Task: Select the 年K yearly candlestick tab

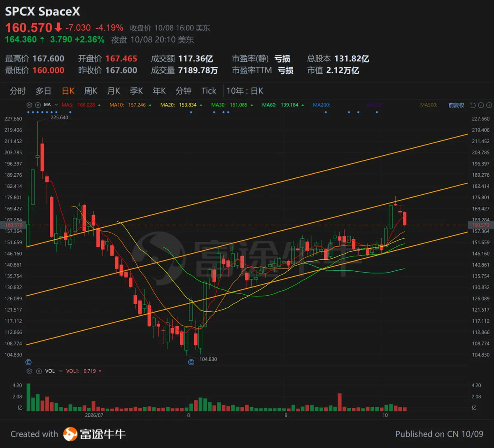Action: click(x=159, y=91)
